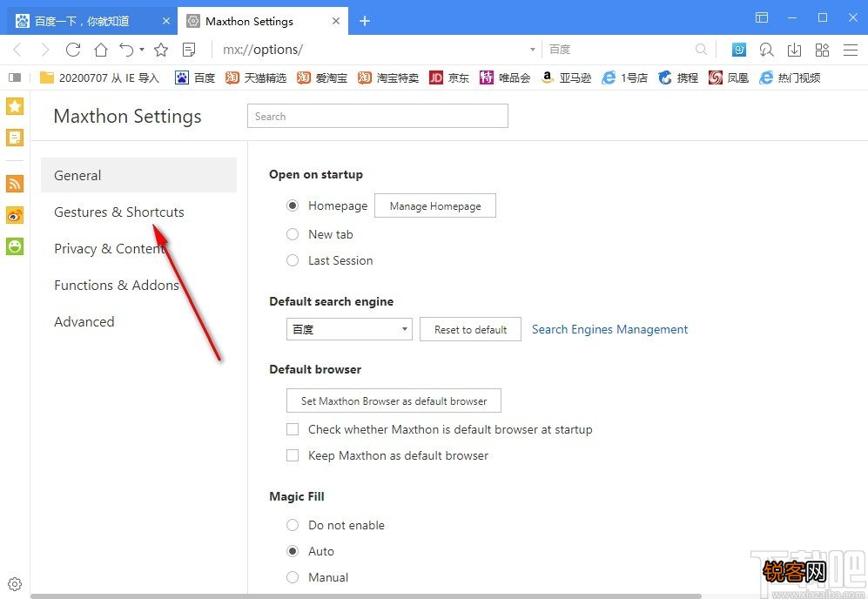The width and height of the screenshot is (868, 599).
Task: Enable check default browser at startup
Action: coord(293,429)
